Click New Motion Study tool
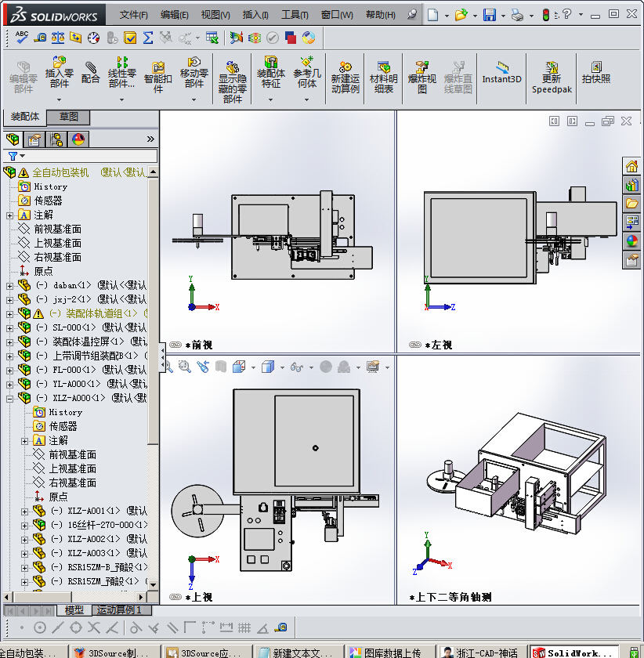 [x=345, y=78]
